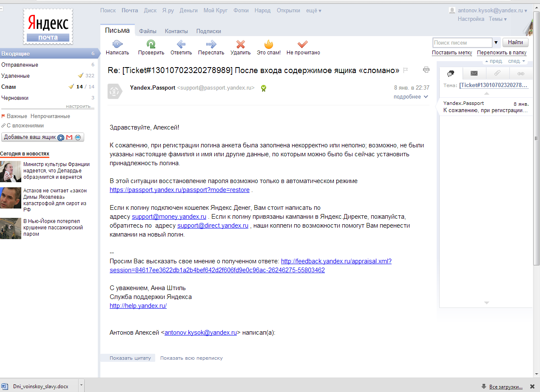Viewport: 540px width, 392px height.
Task: Open Фотки in the top menu
Action: pyautogui.click(x=241, y=11)
